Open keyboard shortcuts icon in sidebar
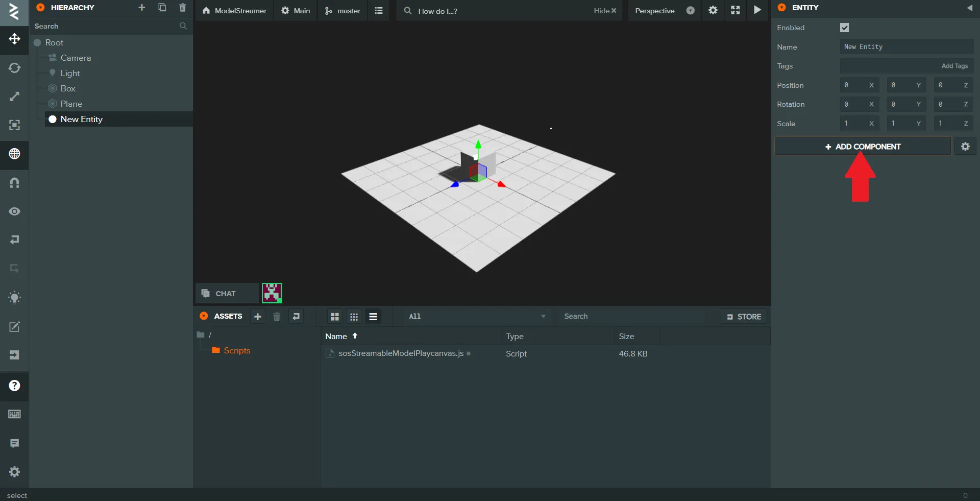The image size is (980, 501). pos(14,414)
